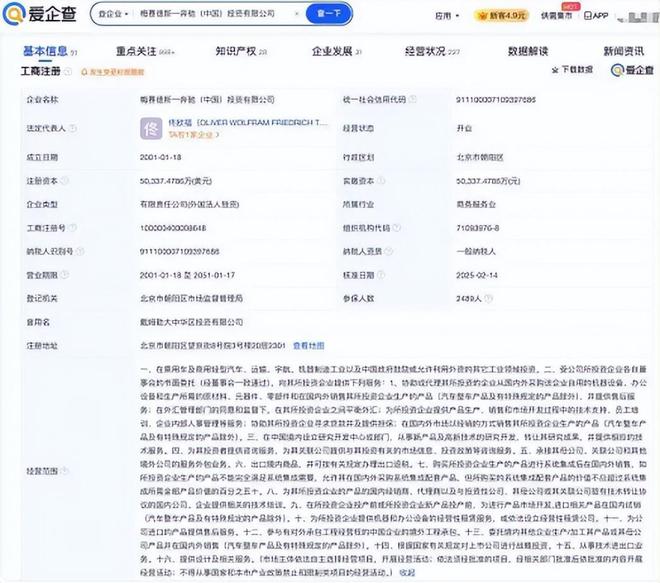Select the company name value in 企业名称 row
Viewport: 660px width, 583px height.
[207, 99]
